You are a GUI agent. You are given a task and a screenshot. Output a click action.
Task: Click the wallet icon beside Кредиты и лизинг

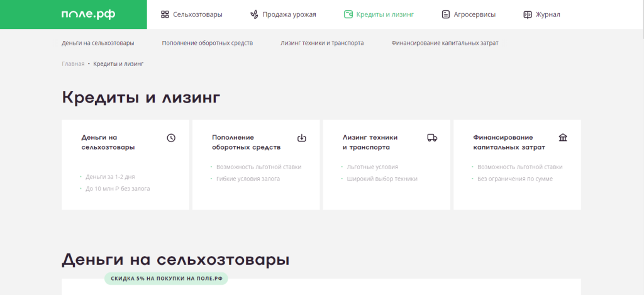point(348,14)
